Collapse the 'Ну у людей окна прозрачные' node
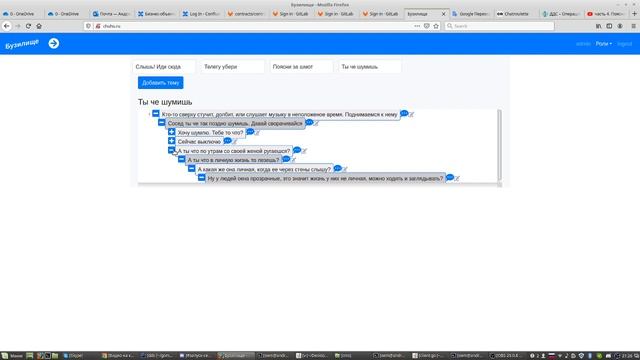This screenshot has width=640, height=360. (202, 178)
